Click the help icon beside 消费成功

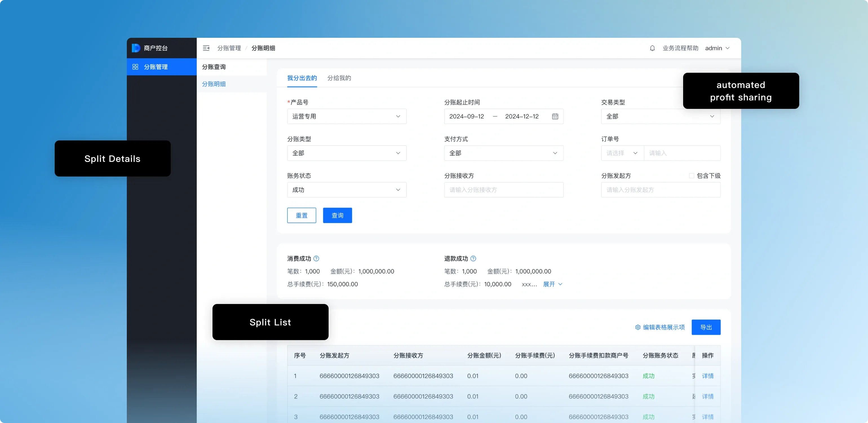pyautogui.click(x=316, y=259)
